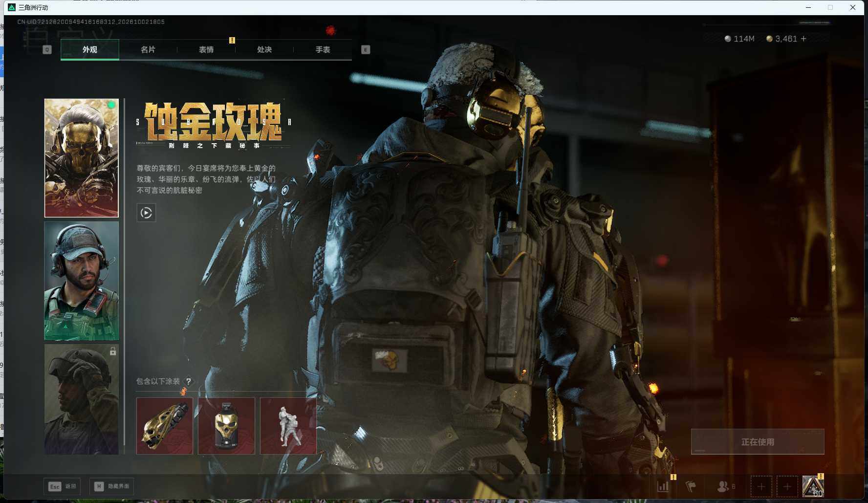Select the gold skull mask skin thumbnail
The image size is (868, 503).
82,158
